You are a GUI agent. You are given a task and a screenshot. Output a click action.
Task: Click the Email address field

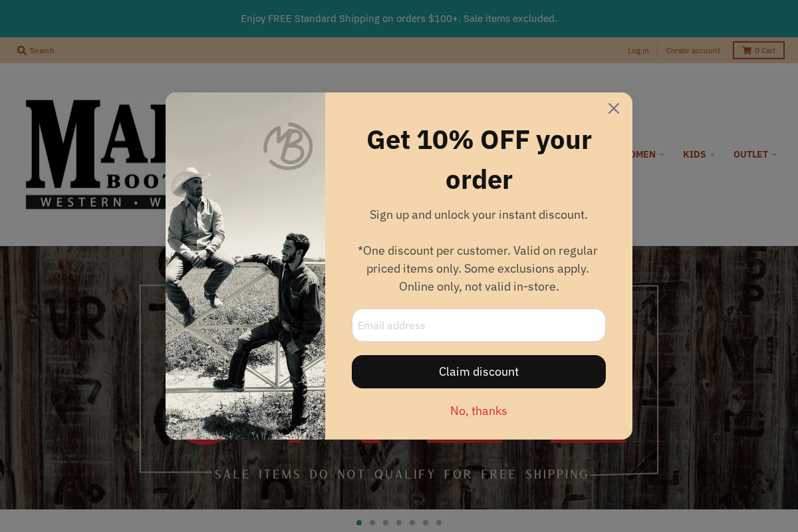coord(479,325)
